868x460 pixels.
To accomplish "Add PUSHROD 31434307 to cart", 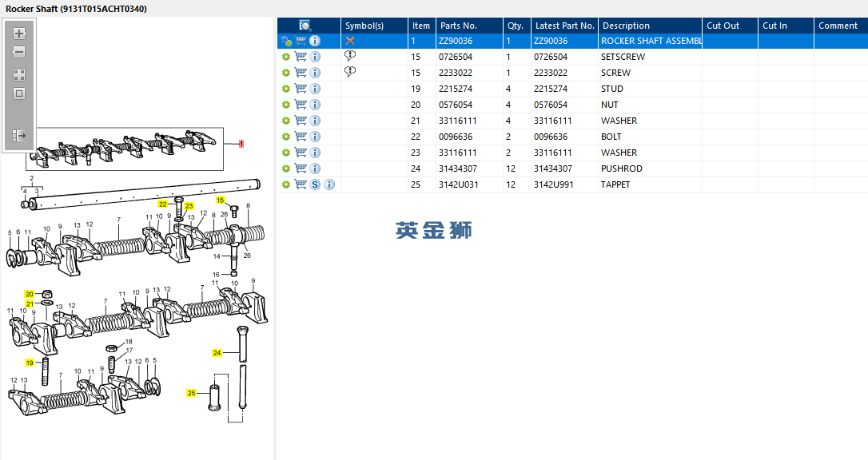I will [x=301, y=169].
